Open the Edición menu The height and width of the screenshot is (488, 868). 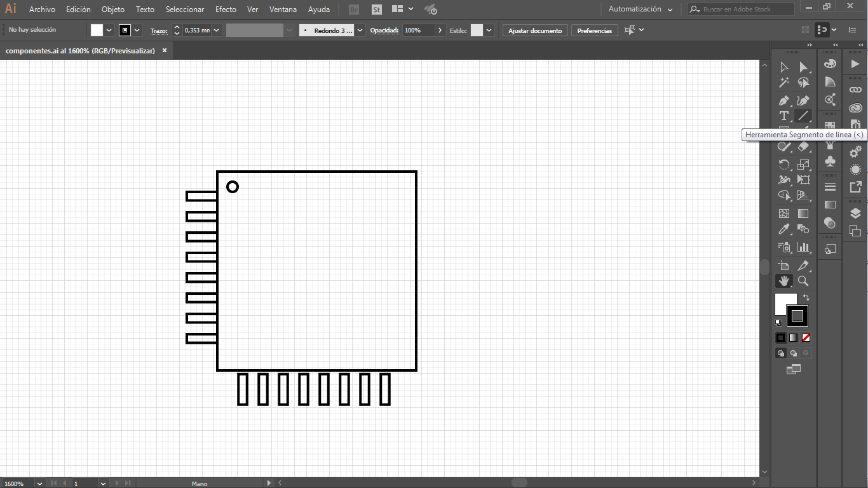(x=78, y=10)
